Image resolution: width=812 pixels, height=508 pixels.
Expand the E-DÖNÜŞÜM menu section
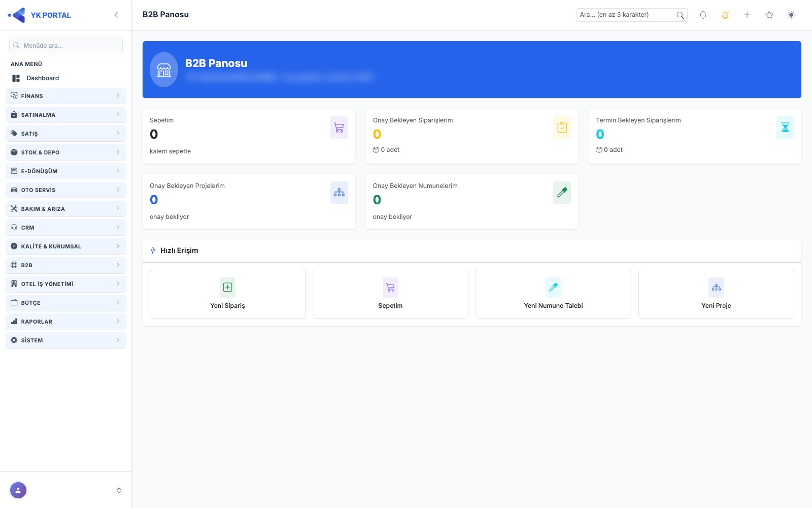tap(66, 171)
